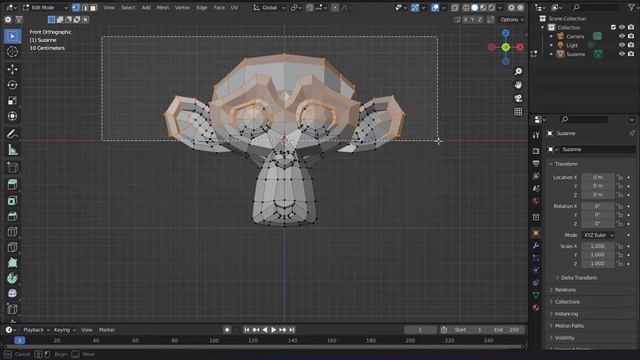The width and height of the screenshot is (640, 360).
Task: Select the Rotate tool
Action: click(x=12, y=85)
